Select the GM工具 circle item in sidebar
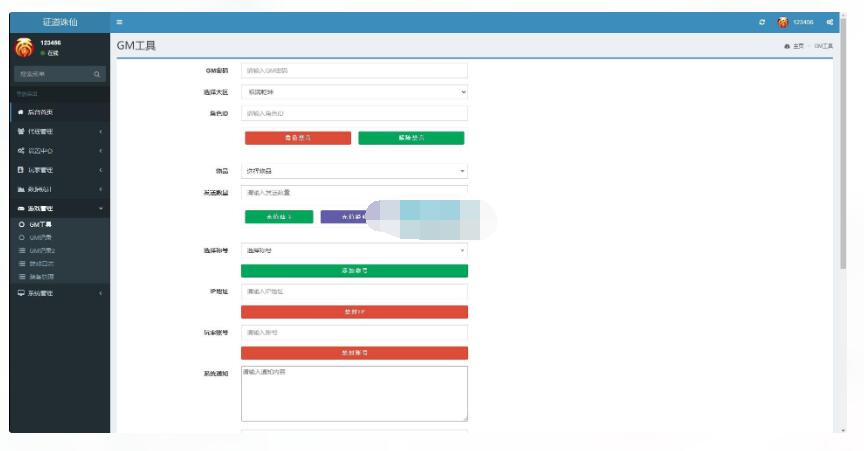The height and width of the screenshot is (451, 864). (22, 225)
